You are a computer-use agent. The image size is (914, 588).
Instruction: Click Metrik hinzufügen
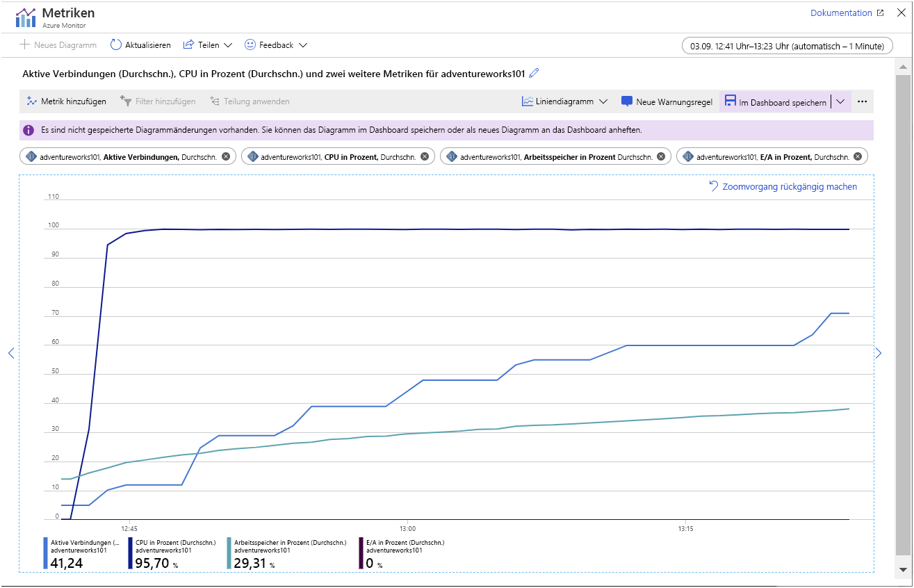[x=66, y=101]
